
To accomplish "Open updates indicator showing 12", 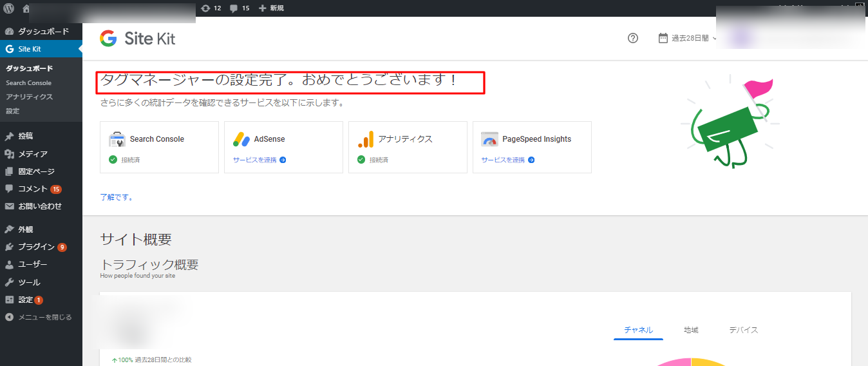I will click(x=211, y=8).
